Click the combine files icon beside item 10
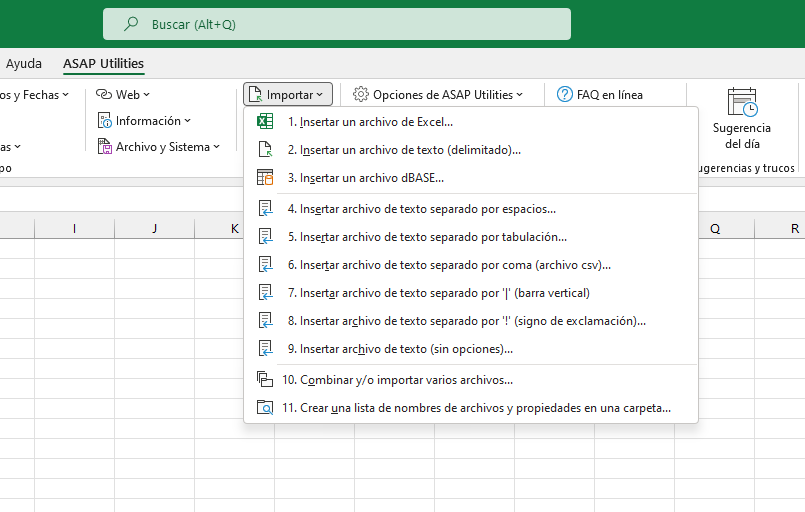 265,380
